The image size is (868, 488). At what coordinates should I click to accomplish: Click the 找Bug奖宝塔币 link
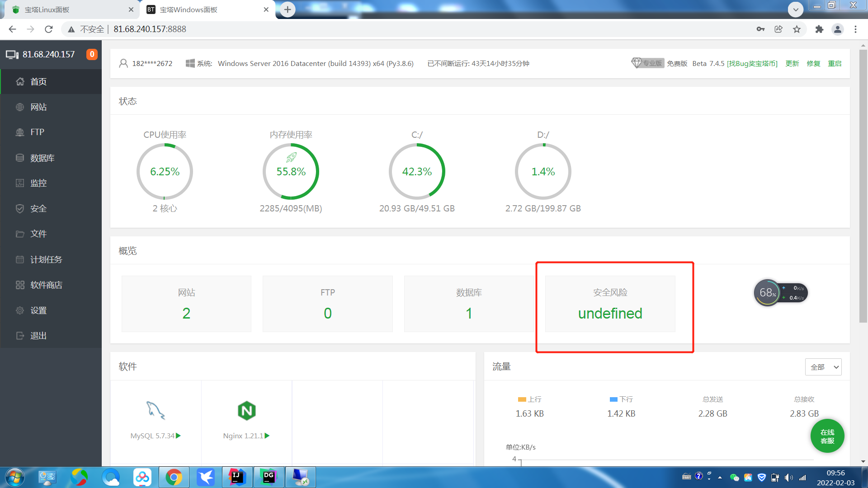point(752,63)
